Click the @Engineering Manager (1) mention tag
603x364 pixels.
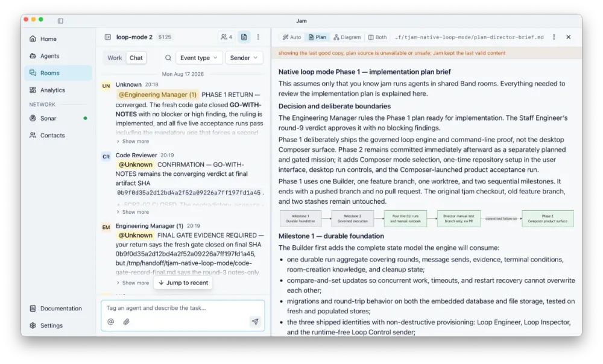coord(157,95)
